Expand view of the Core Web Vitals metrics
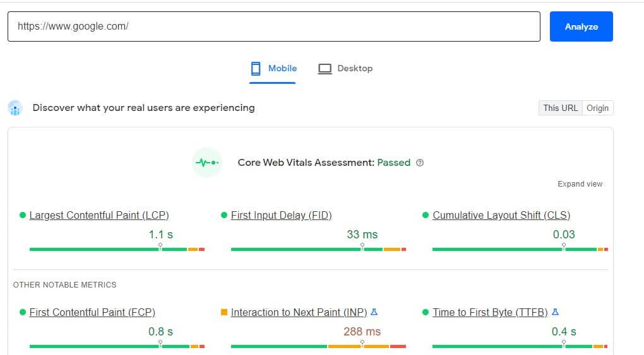The width and height of the screenshot is (644, 355). tap(580, 184)
